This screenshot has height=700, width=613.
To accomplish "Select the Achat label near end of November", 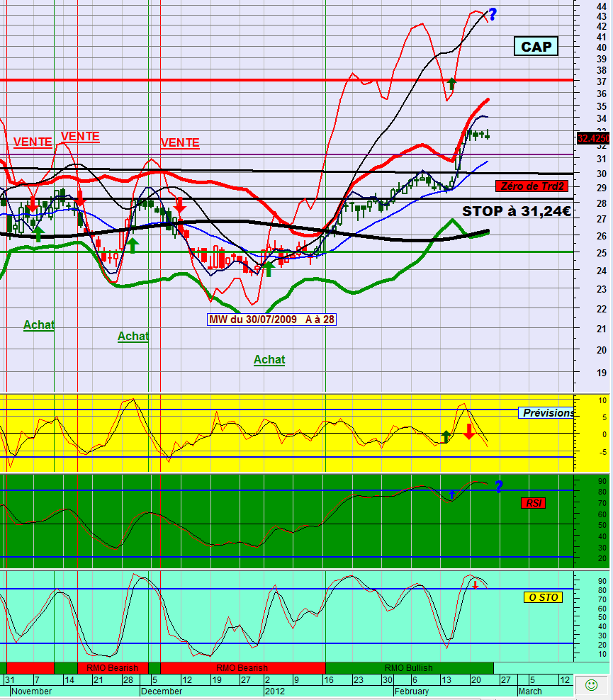I will pos(133,337).
